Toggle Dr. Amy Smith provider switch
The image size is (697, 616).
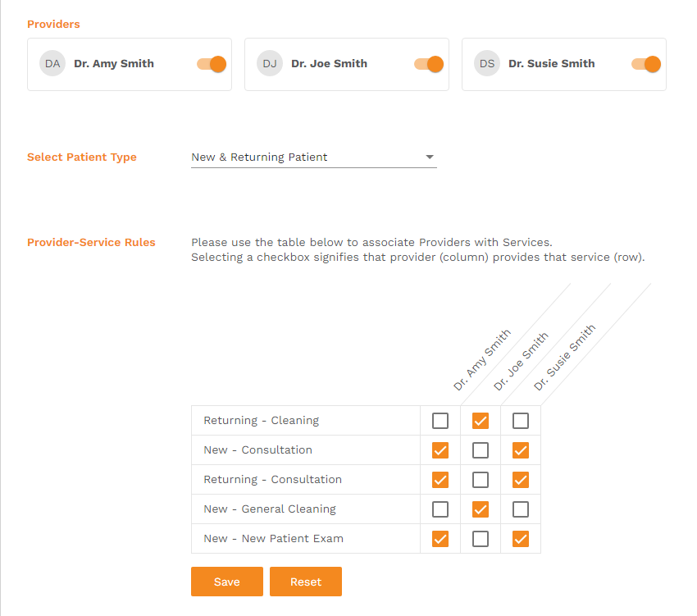[x=212, y=64]
